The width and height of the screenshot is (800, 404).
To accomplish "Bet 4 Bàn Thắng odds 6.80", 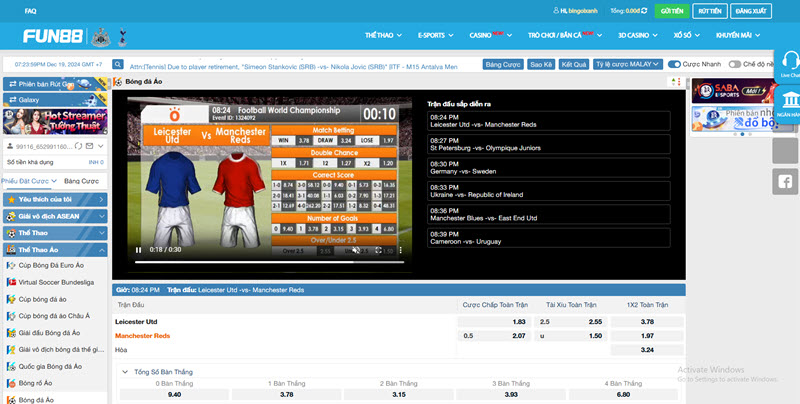I will pyautogui.click(x=623, y=394).
